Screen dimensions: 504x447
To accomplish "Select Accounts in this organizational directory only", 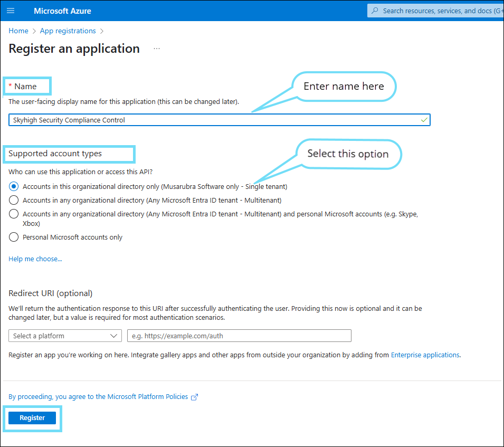I will pyautogui.click(x=14, y=186).
